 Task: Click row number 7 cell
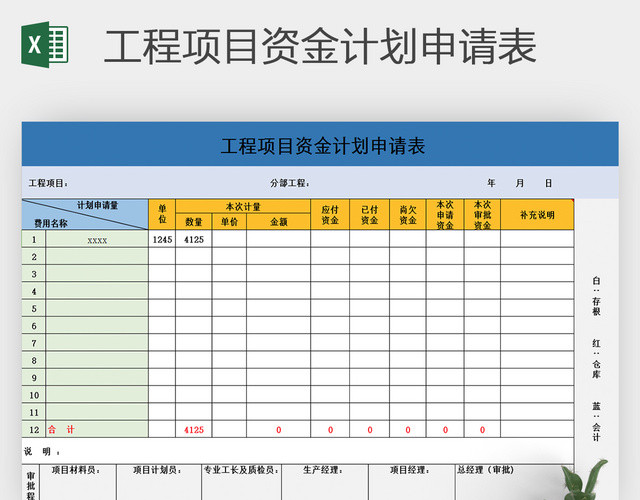34,343
